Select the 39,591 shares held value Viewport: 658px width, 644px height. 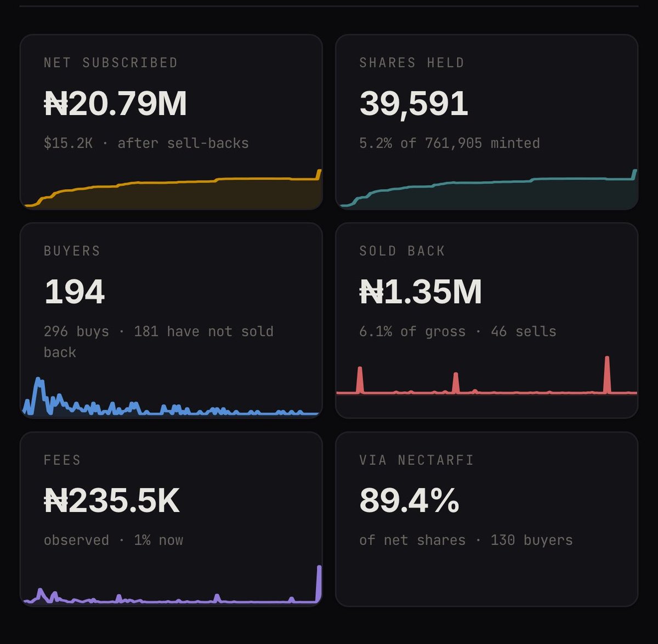(x=414, y=104)
